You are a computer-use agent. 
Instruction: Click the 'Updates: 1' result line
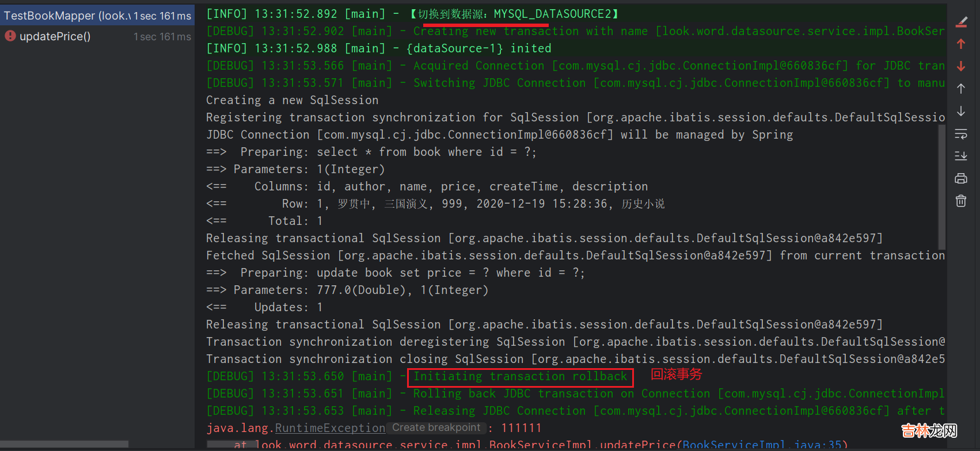point(264,307)
